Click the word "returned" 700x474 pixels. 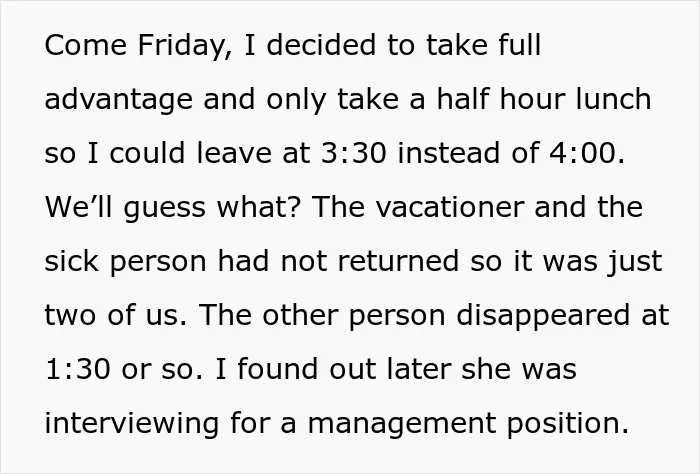[398, 261]
